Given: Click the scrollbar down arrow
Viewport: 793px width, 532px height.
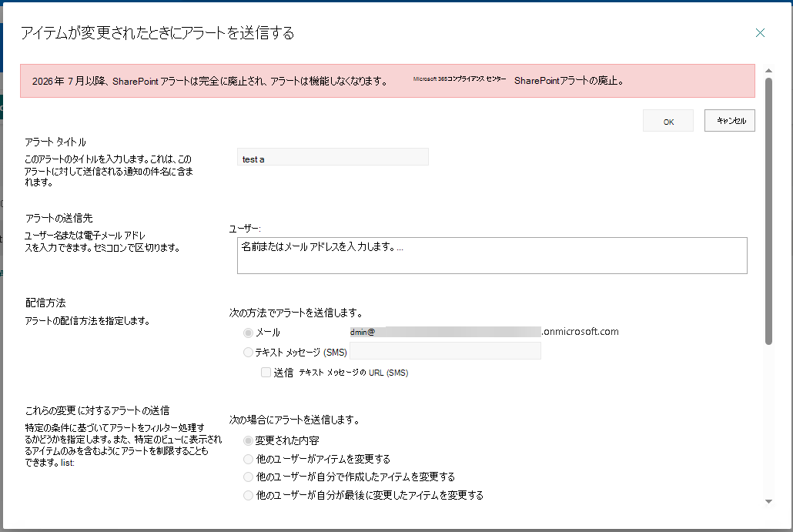Looking at the screenshot, I should point(768,502).
